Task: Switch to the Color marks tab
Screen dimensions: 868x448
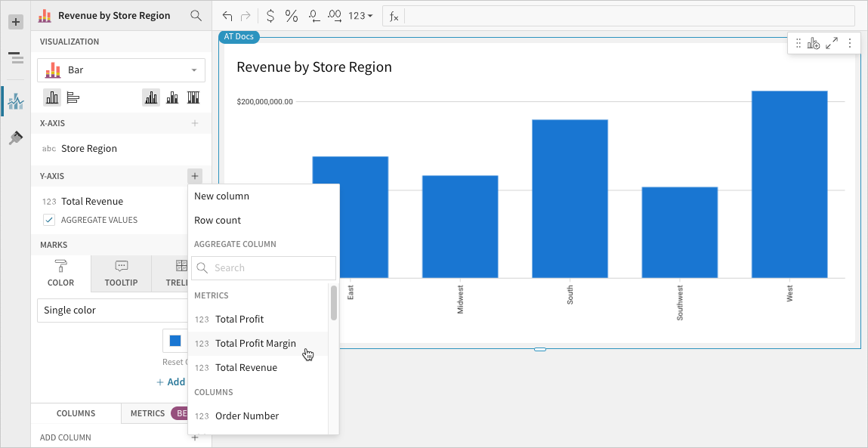Action: tap(61, 273)
